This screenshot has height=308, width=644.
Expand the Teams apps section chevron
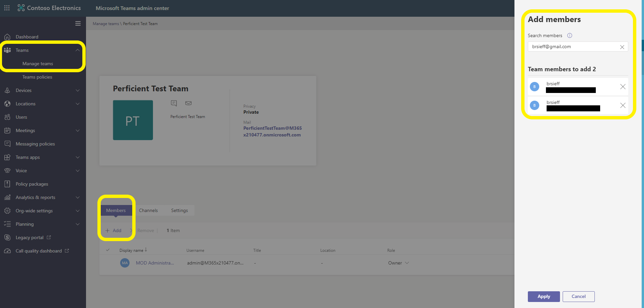pos(78,157)
